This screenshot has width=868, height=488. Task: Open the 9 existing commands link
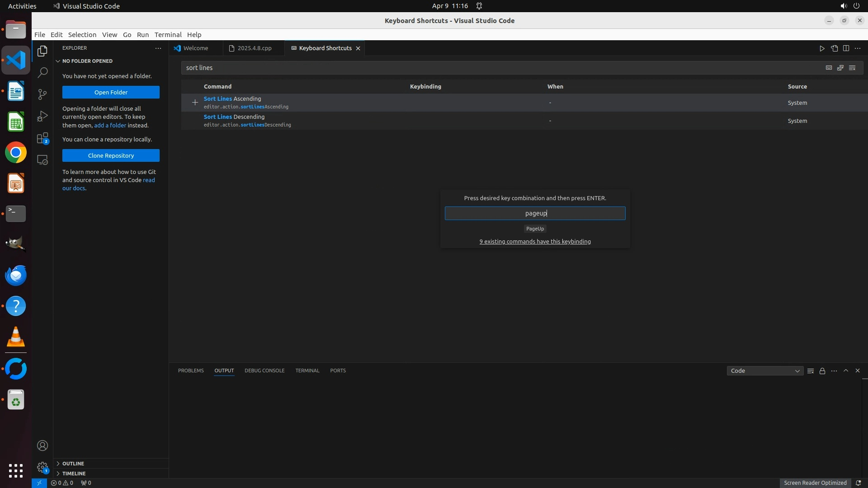pyautogui.click(x=535, y=242)
